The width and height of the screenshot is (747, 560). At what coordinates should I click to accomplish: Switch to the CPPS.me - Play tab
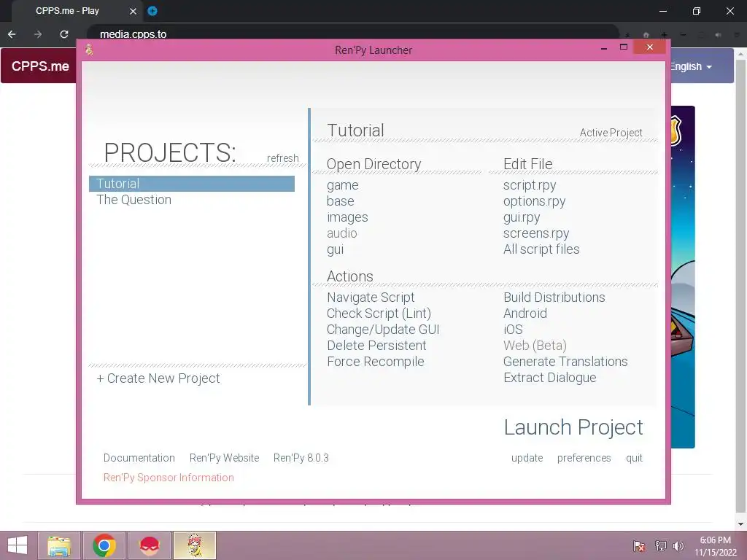(67, 10)
